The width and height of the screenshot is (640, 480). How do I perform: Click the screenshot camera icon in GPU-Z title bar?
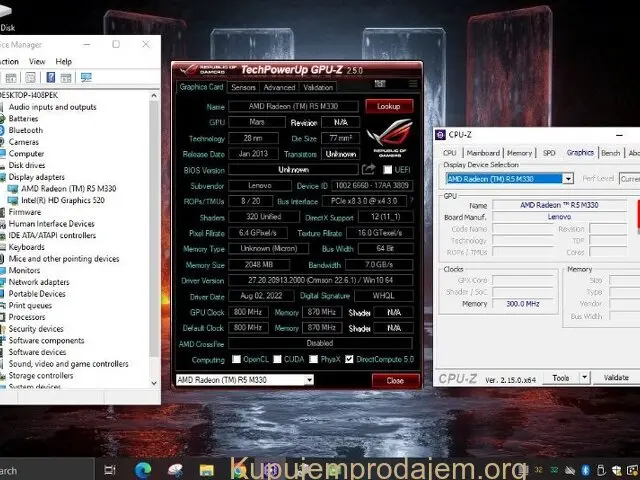(382, 84)
